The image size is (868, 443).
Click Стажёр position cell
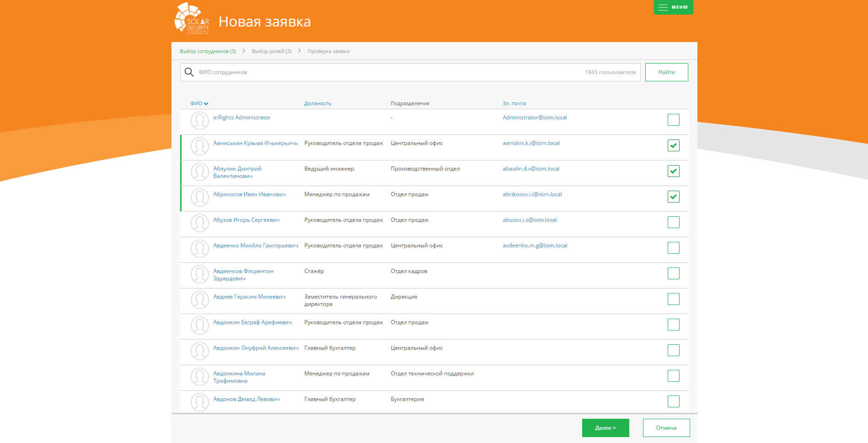pos(314,271)
